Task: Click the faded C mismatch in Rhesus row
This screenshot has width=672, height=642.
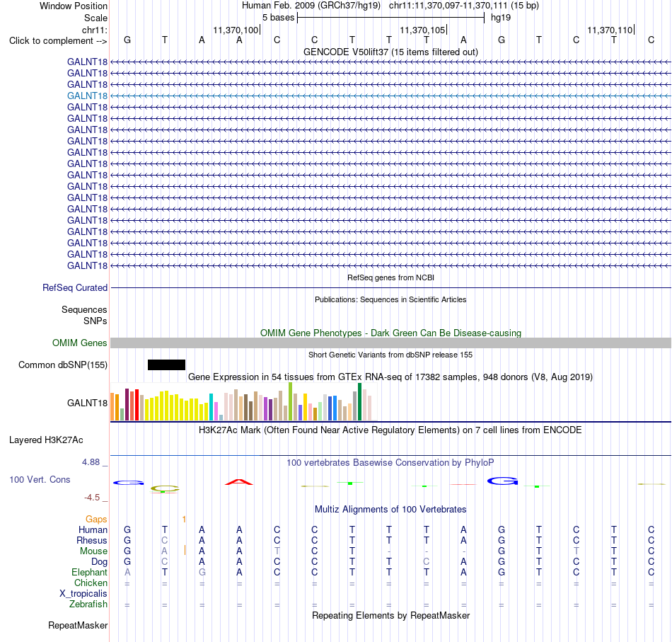Action: click(x=165, y=540)
